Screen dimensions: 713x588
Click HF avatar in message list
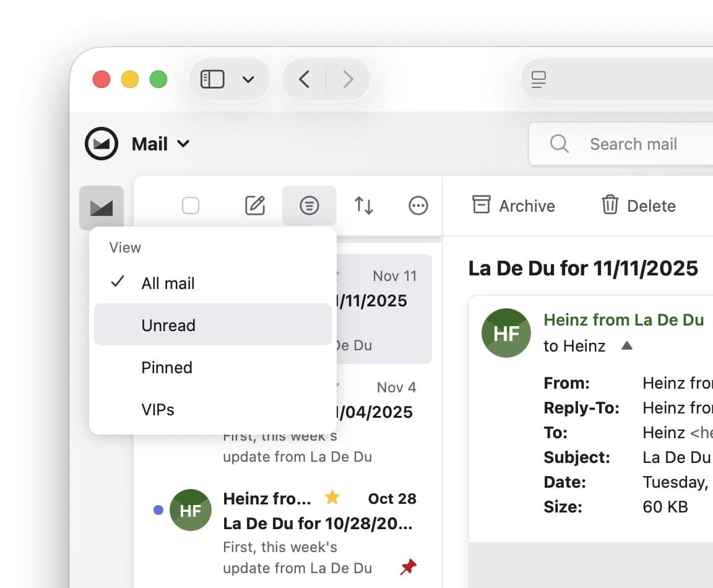click(x=191, y=510)
